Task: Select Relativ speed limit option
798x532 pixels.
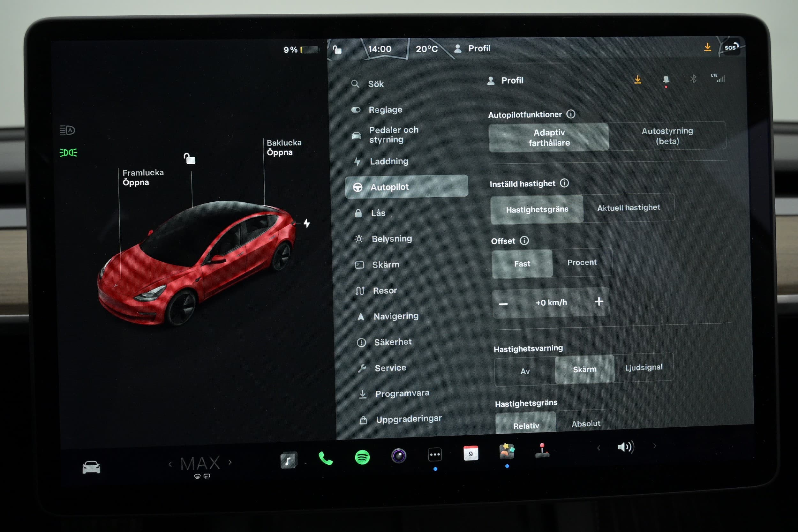Action: click(x=526, y=423)
